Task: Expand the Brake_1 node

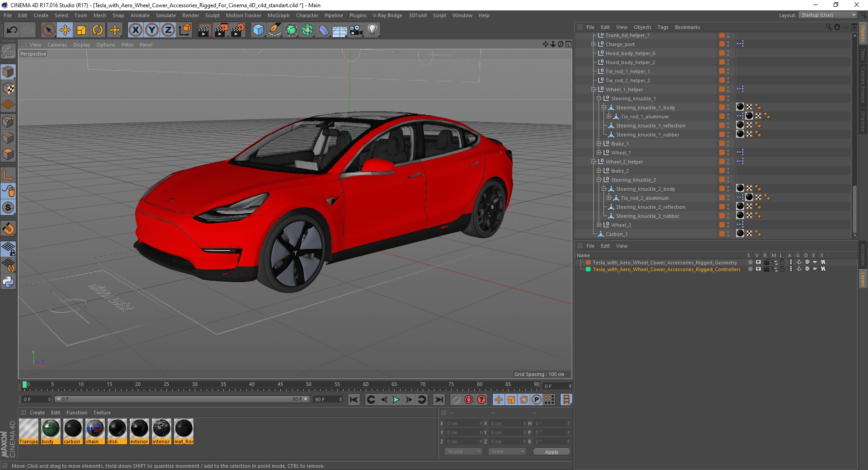Action: pyautogui.click(x=599, y=144)
